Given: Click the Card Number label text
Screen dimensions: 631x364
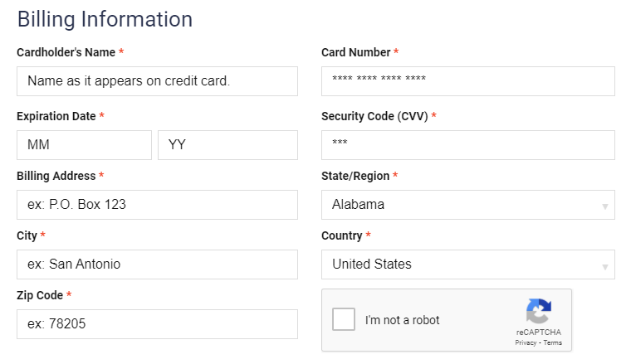Looking at the screenshot, I should [355, 52].
